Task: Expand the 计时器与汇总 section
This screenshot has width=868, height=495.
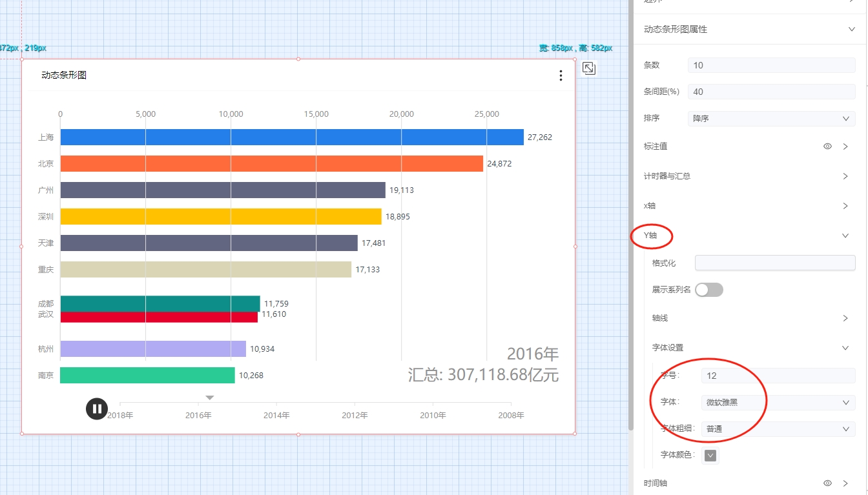Action: pyautogui.click(x=845, y=176)
